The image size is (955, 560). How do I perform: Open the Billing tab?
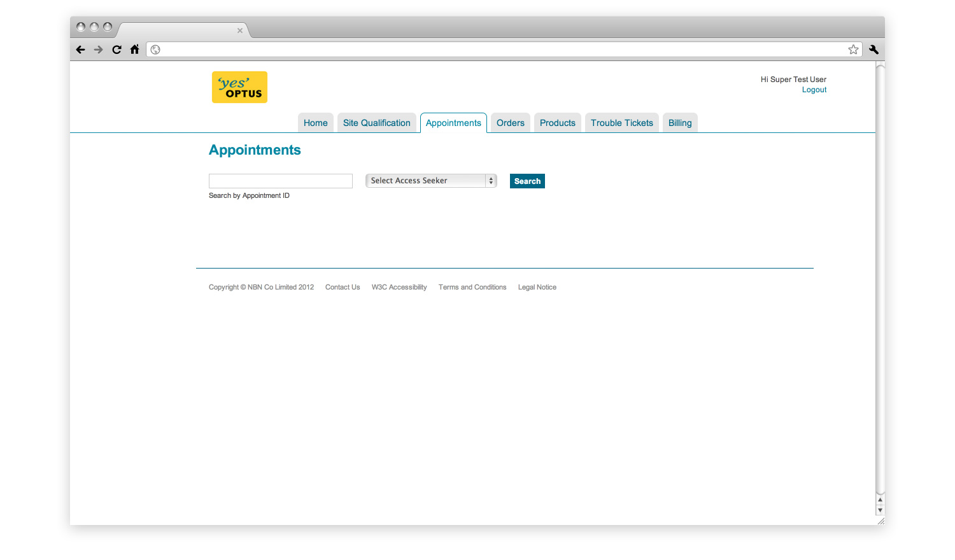click(680, 123)
